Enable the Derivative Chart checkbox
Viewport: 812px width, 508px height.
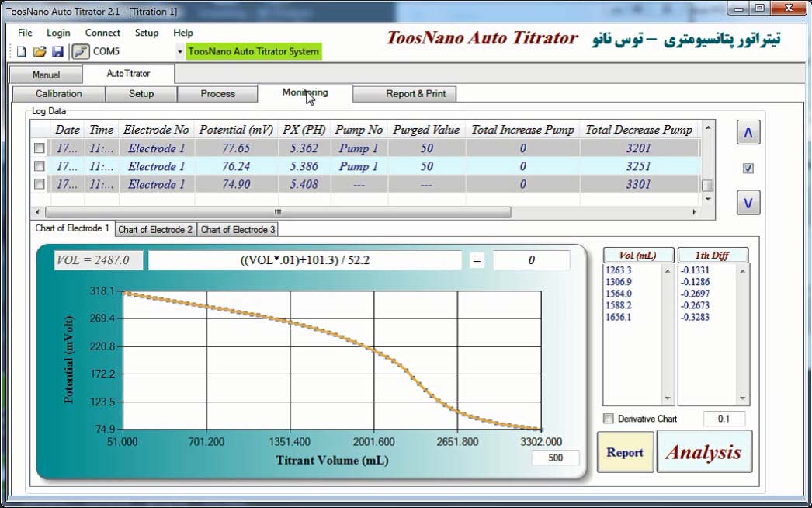(x=609, y=419)
